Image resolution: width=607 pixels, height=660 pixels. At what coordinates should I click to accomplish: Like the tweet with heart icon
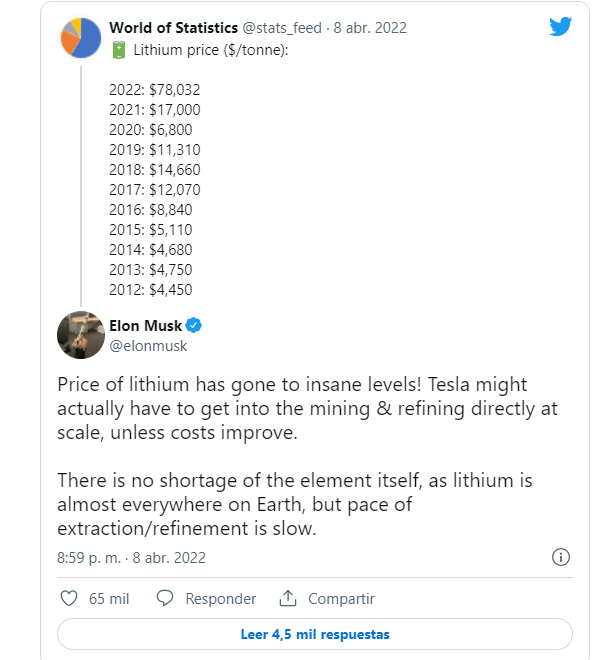tap(69, 598)
